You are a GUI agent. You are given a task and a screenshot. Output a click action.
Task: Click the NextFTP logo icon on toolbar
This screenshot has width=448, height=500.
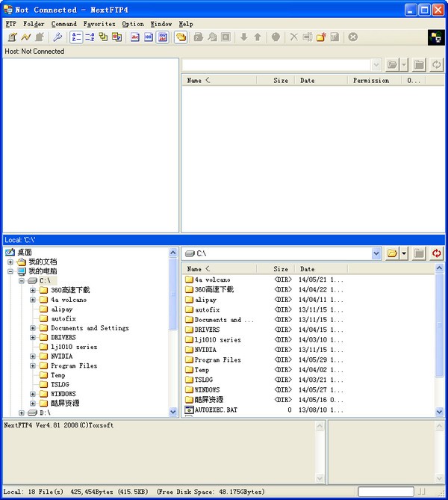pos(436,37)
